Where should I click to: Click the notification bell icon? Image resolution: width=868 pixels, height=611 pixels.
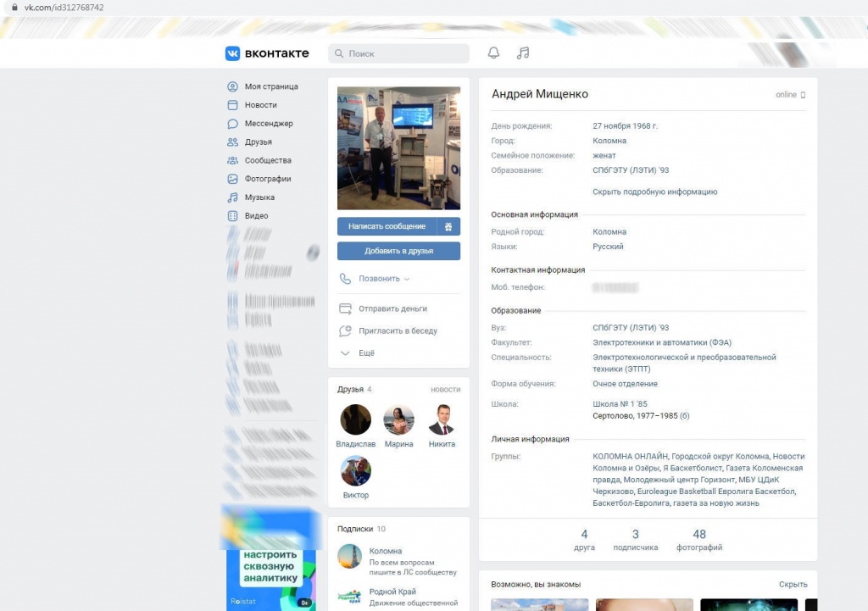(x=493, y=53)
